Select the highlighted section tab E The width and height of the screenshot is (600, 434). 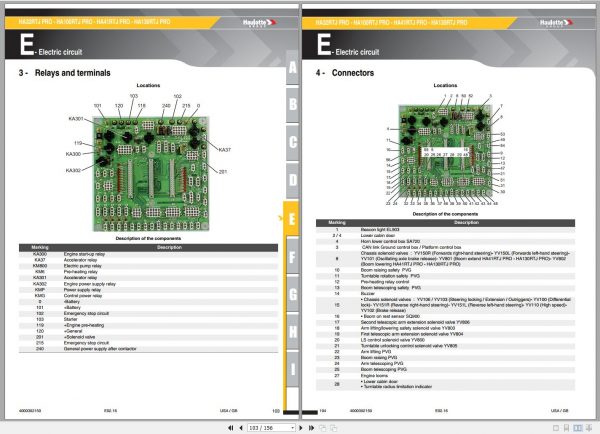pyautogui.click(x=292, y=219)
